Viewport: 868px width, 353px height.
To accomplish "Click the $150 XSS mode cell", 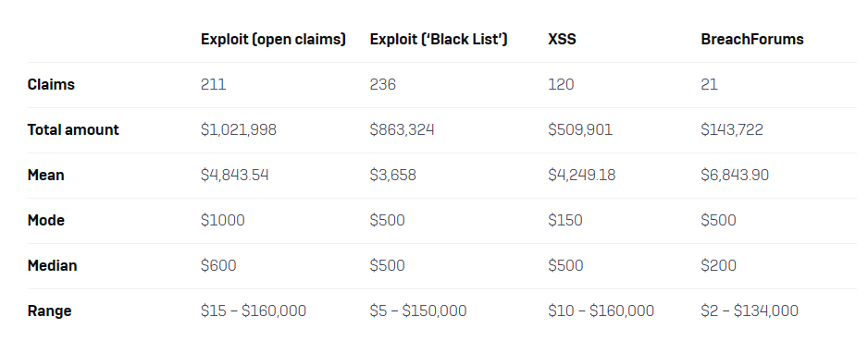I will 565,221.
